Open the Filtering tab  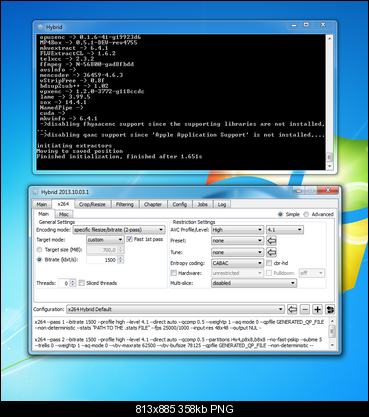tap(125, 204)
